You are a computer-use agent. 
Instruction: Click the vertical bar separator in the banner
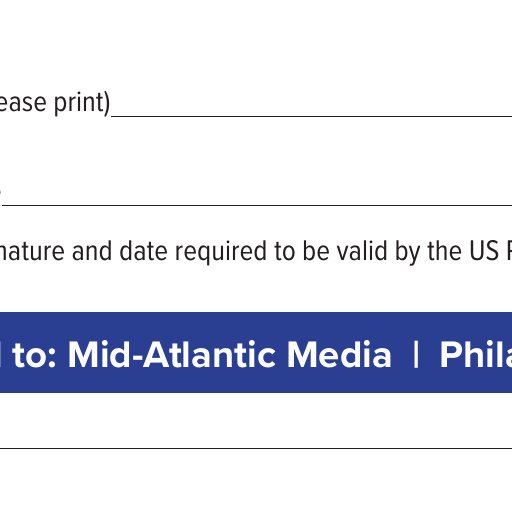(x=416, y=355)
